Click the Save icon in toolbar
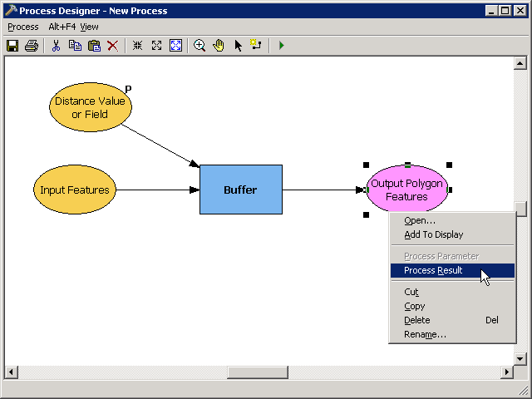 click(12, 46)
